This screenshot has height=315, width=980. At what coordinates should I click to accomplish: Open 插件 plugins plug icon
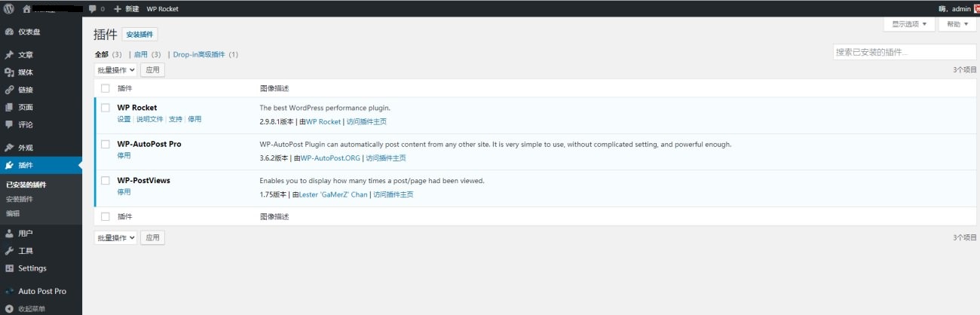[x=9, y=165]
